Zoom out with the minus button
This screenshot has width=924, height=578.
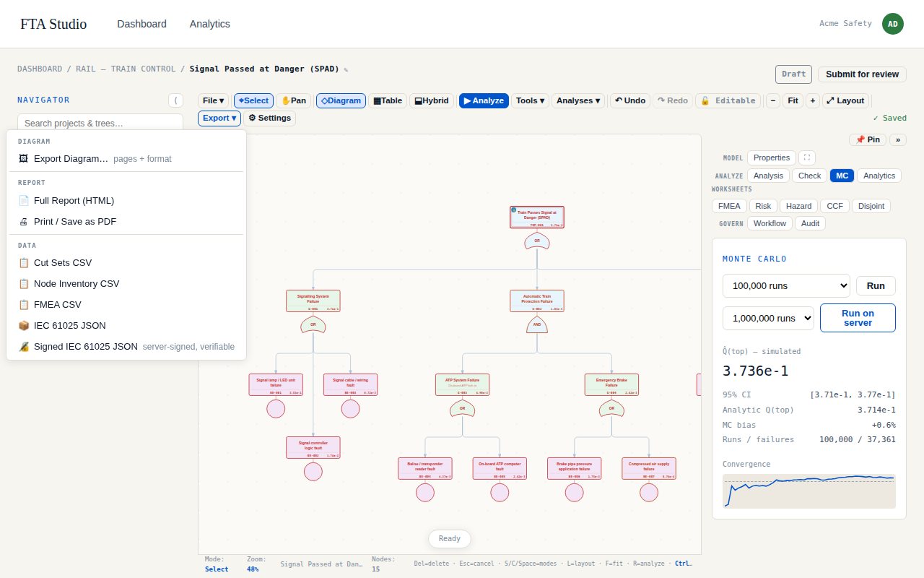click(773, 100)
